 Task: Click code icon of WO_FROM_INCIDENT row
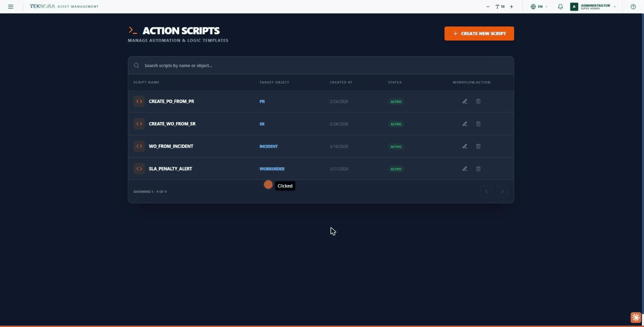click(139, 146)
